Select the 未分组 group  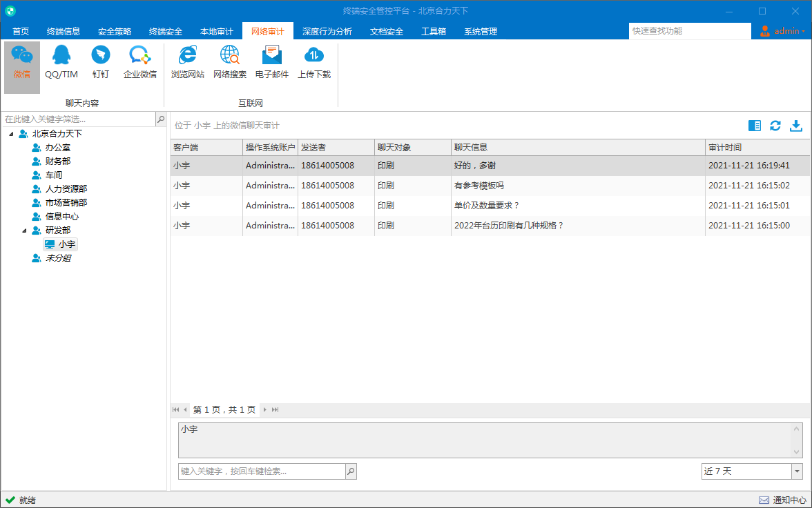[x=58, y=258]
